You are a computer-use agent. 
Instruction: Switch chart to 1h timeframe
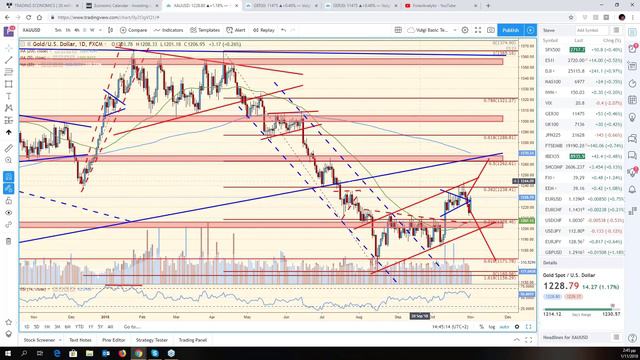68,30
